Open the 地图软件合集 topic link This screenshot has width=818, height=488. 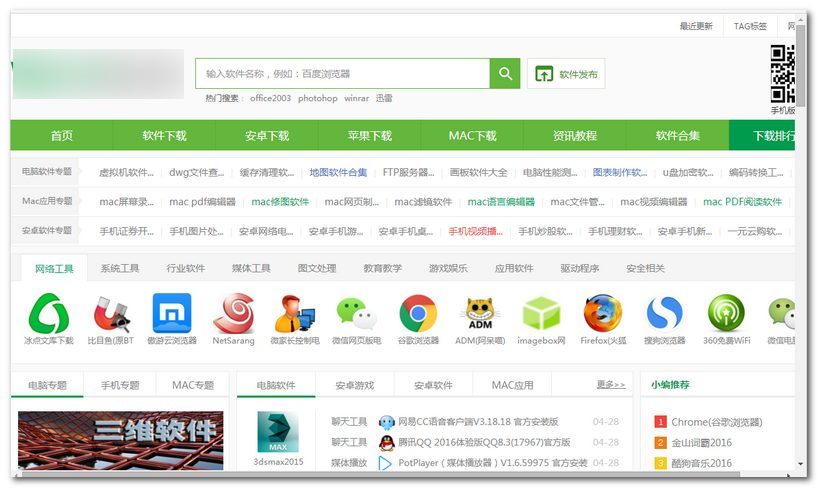[338, 172]
